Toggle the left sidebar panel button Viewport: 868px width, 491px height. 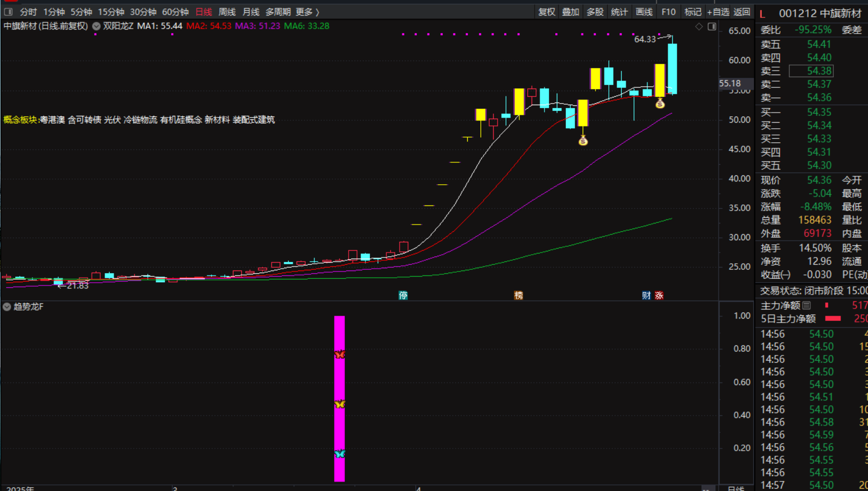pos(8,12)
